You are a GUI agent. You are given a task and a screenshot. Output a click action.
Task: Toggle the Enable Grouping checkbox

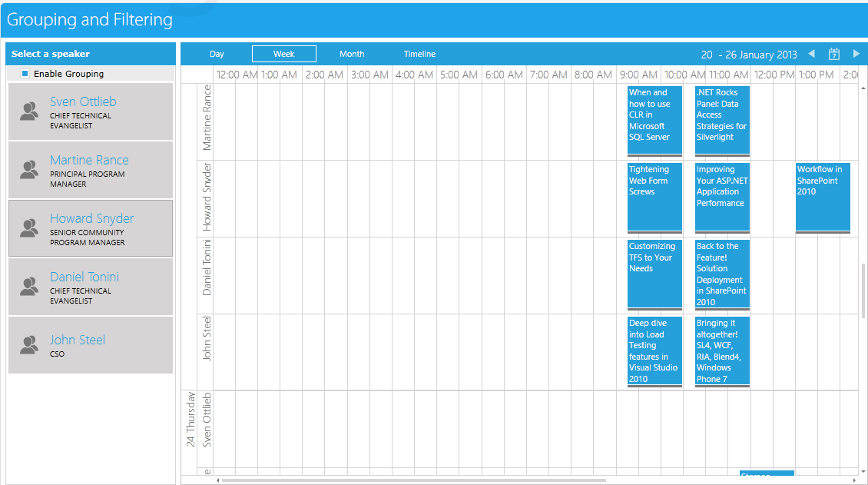pos(25,74)
